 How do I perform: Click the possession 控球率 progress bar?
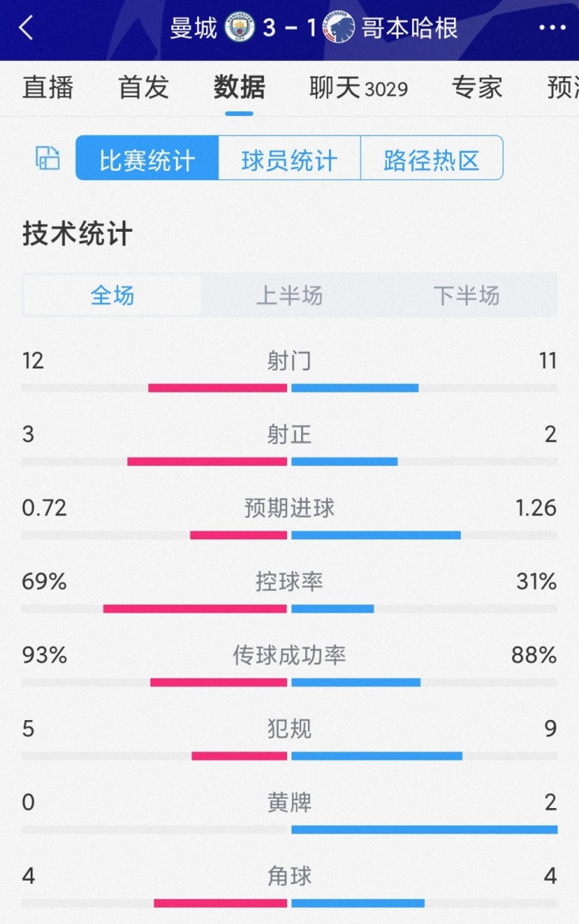coord(289,609)
